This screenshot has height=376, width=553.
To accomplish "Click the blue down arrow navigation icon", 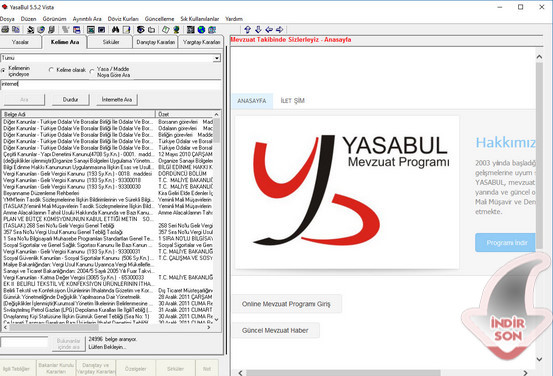I will (x=258, y=30).
